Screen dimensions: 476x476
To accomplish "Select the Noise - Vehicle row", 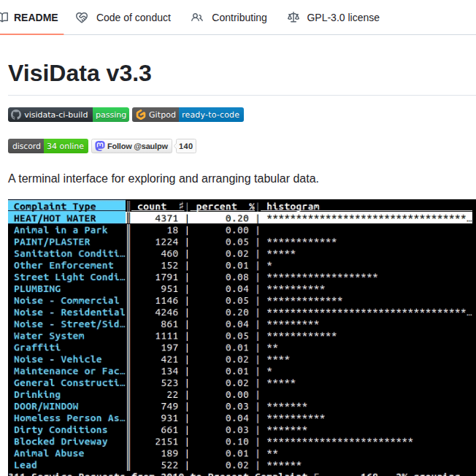I will [240, 359].
